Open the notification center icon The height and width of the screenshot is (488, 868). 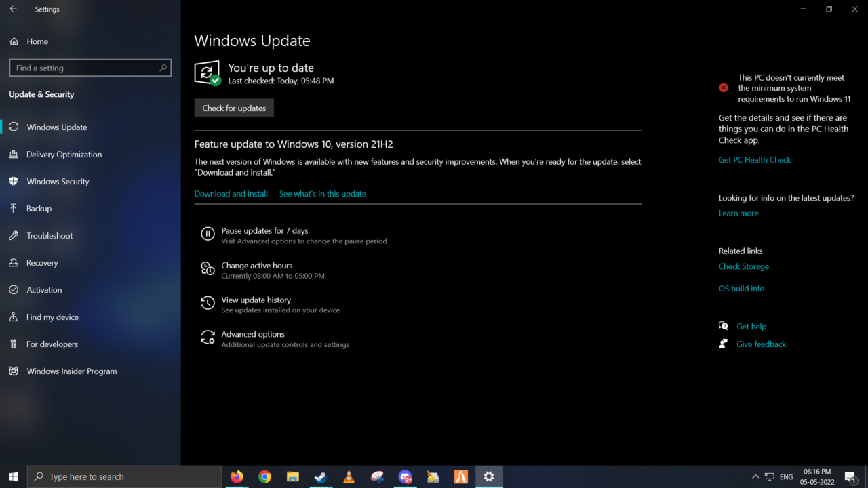[x=850, y=477]
